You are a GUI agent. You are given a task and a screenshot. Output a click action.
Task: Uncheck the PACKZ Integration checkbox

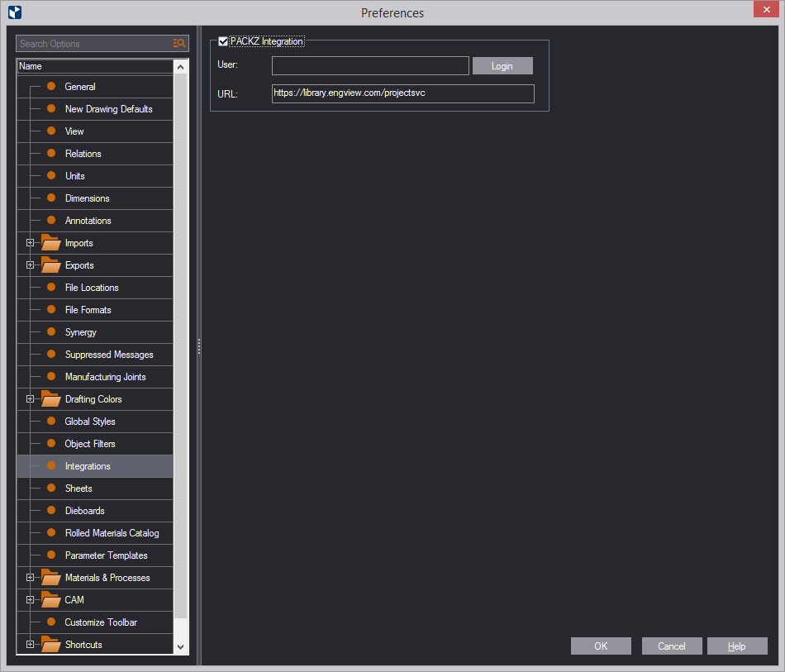[223, 41]
